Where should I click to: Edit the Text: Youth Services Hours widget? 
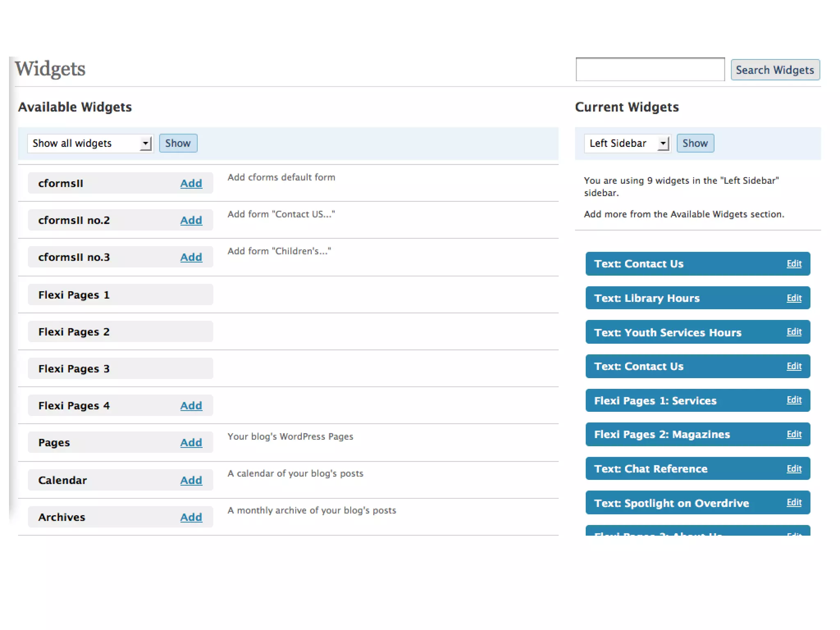(794, 332)
